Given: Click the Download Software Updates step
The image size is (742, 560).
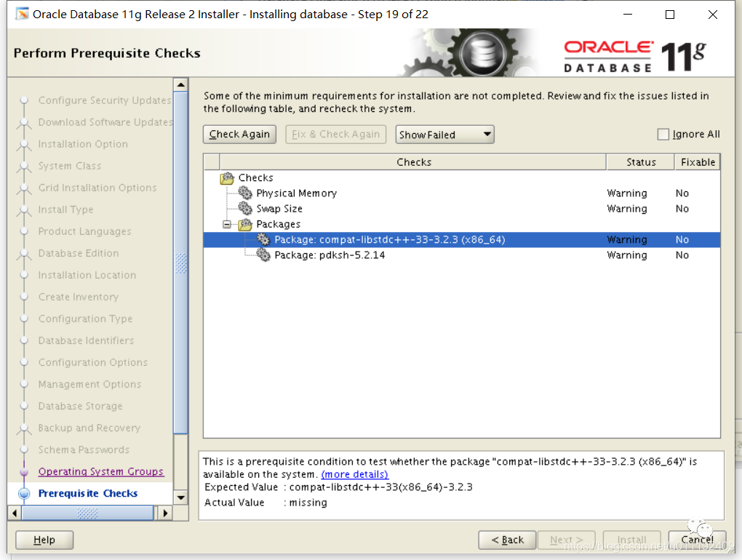Looking at the screenshot, I should click(x=105, y=122).
